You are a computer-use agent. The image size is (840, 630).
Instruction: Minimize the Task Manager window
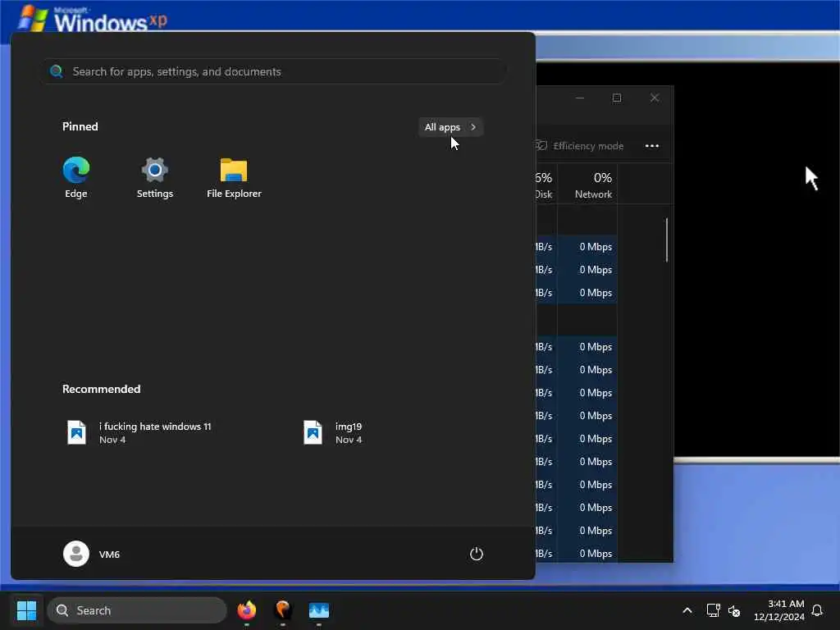580,98
